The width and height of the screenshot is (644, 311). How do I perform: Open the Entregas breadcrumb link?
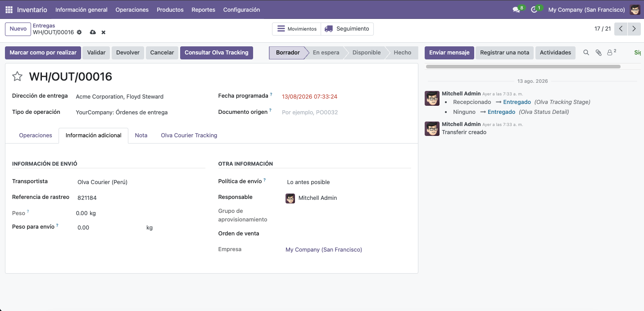(44, 26)
